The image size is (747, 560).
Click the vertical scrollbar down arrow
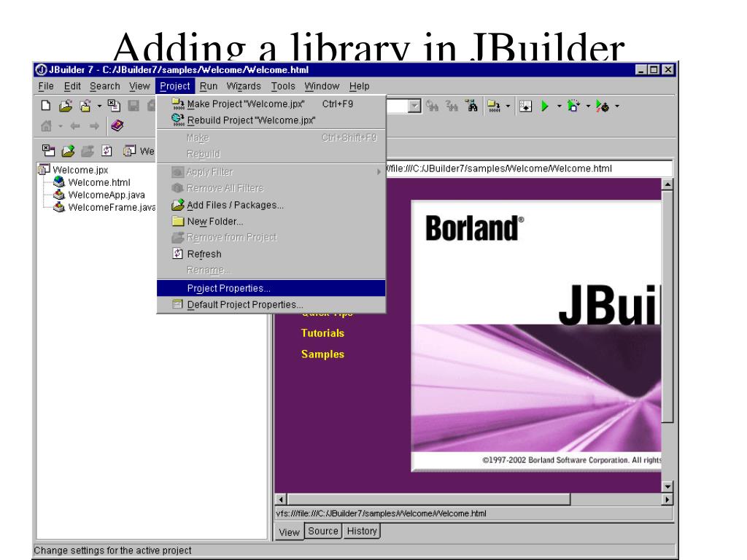667,486
